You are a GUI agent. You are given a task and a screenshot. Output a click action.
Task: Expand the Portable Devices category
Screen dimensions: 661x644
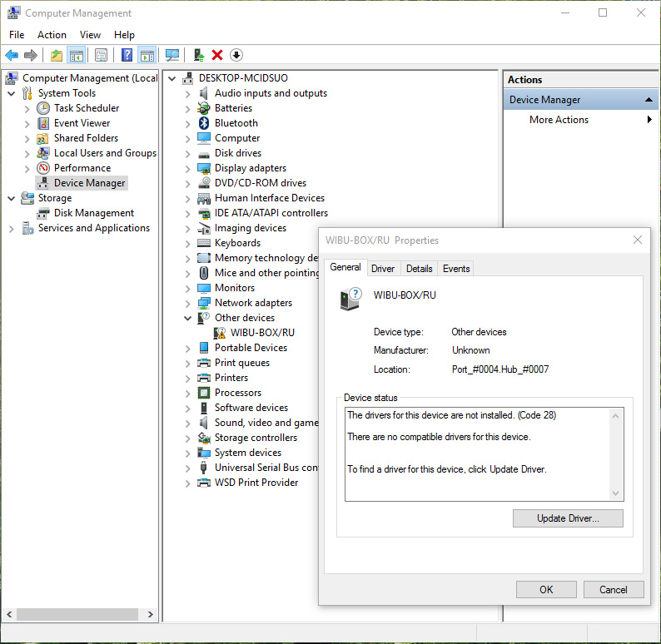[x=188, y=349]
